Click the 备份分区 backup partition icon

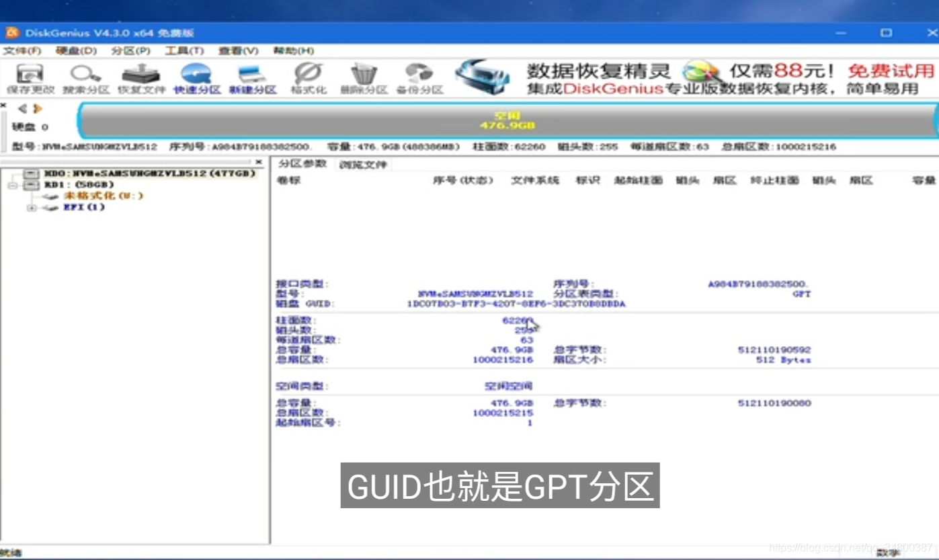tap(419, 79)
